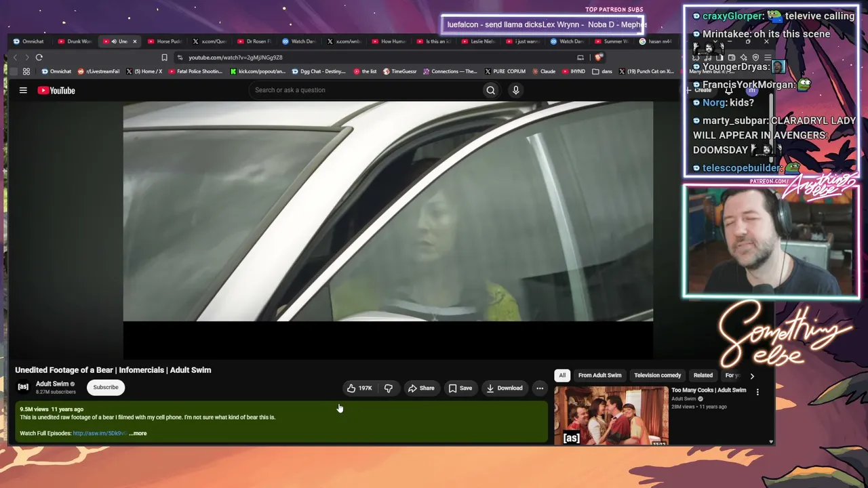Open the TimeGuessr bookmark
This screenshot has width=868, height=488.
coord(400,71)
